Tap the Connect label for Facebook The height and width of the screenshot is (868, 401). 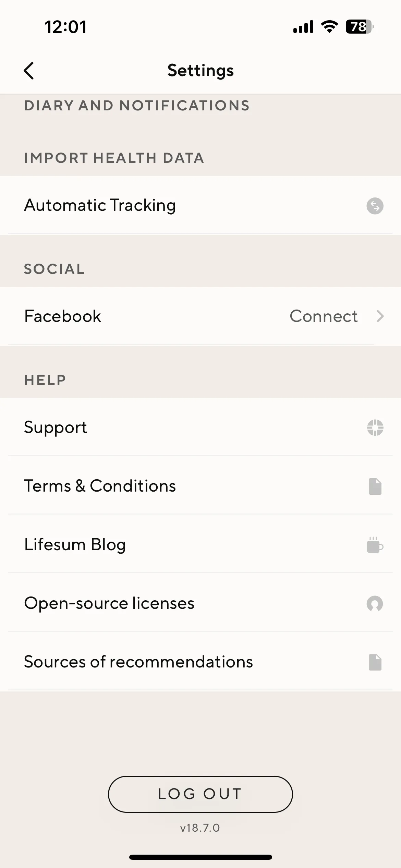click(324, 316)
